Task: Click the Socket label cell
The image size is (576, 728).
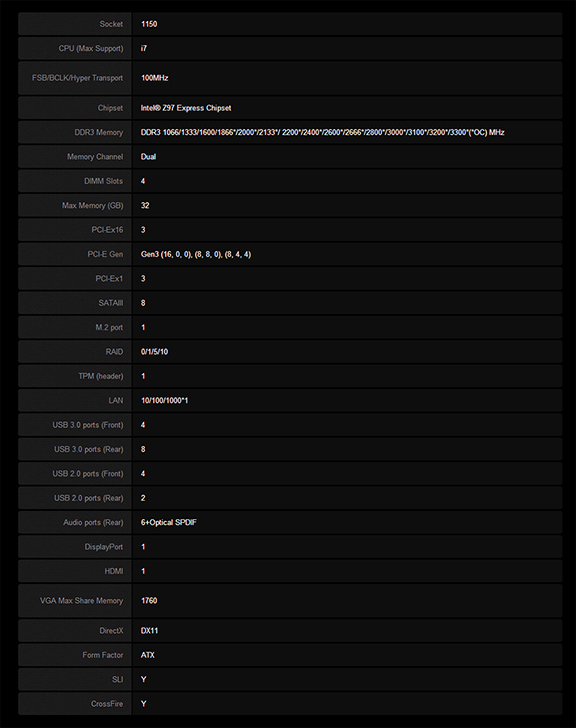Action: (75, 24)
